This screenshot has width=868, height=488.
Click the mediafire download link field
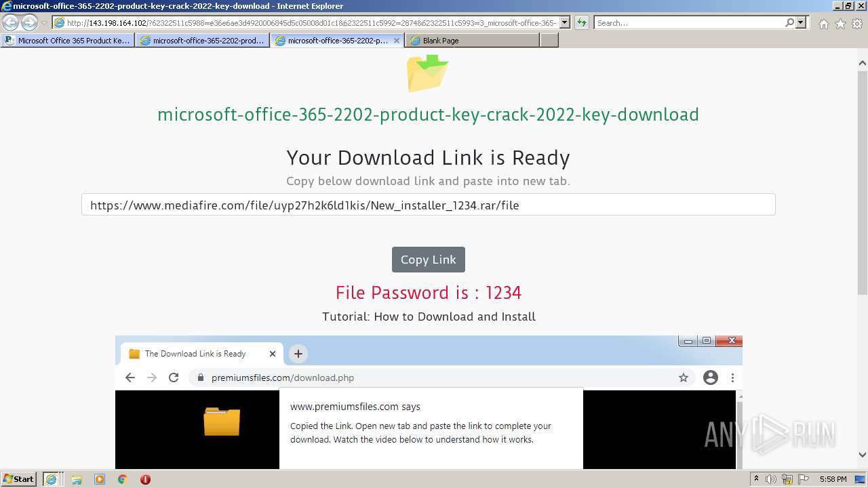click(428, 205)
